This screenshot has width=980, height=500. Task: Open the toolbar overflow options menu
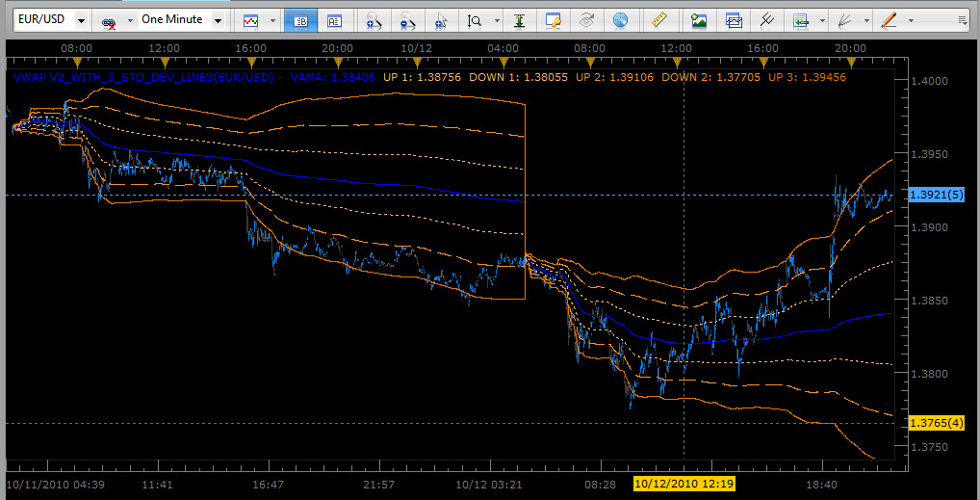pyautogui.click(x=963, y=20)
